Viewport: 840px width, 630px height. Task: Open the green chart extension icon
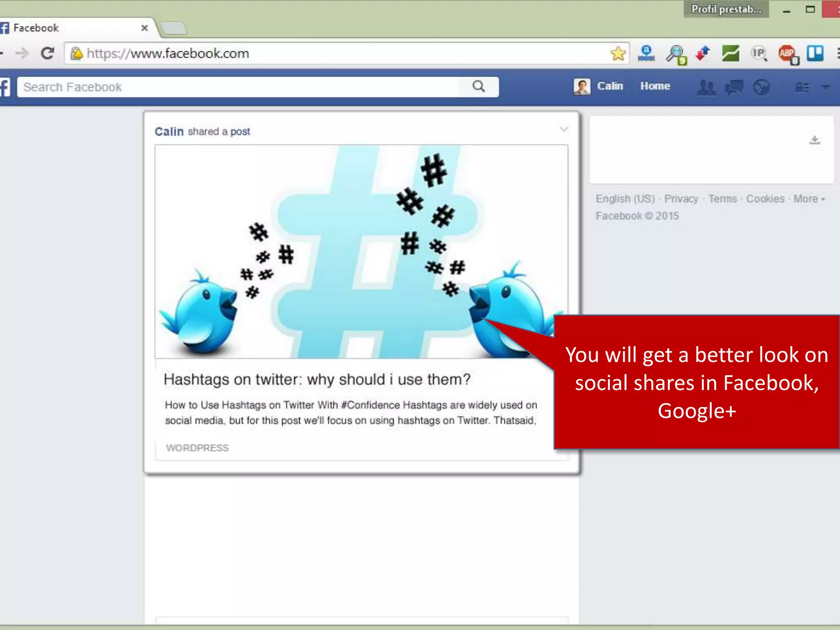pyautogui.click(x=731, y=53)
